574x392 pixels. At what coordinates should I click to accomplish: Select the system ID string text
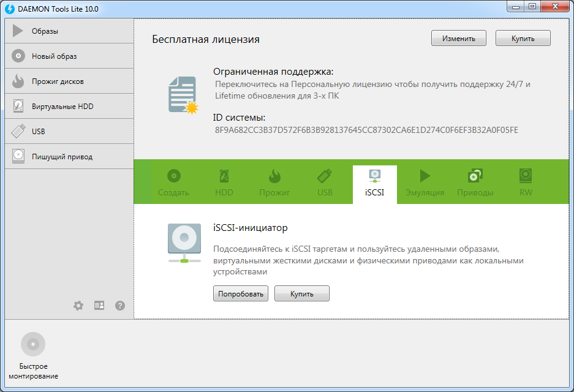point(366,130)
